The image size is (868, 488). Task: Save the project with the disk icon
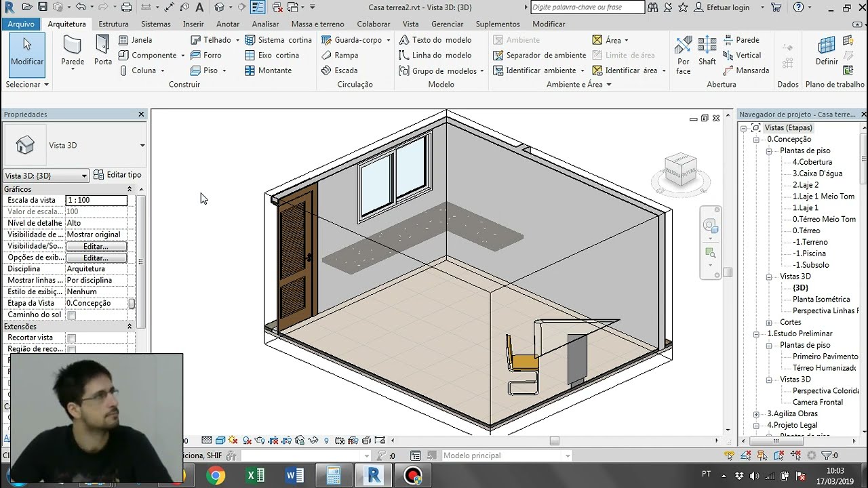pos(43,7)
